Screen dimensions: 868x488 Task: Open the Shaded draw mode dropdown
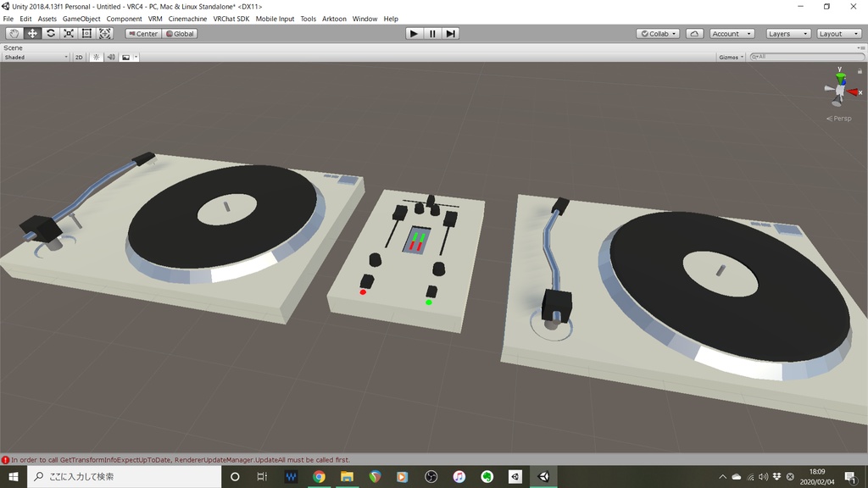coord(34,57)
